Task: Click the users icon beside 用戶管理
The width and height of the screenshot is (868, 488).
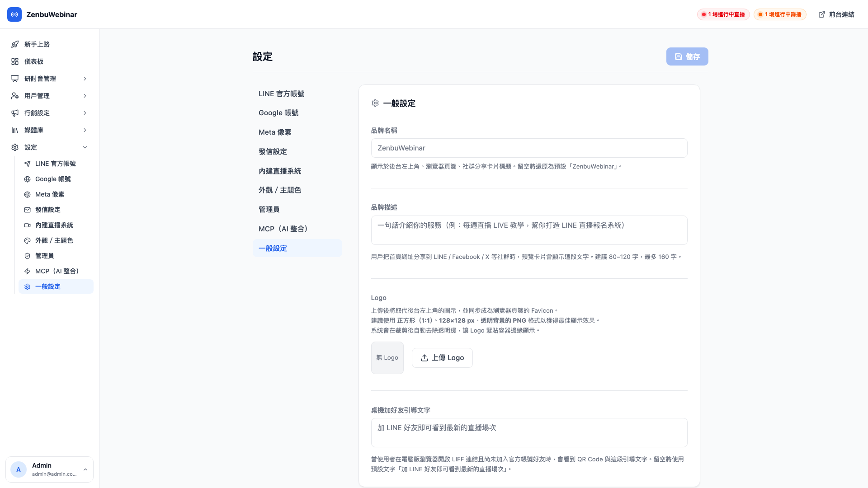Action: (15, 96)
